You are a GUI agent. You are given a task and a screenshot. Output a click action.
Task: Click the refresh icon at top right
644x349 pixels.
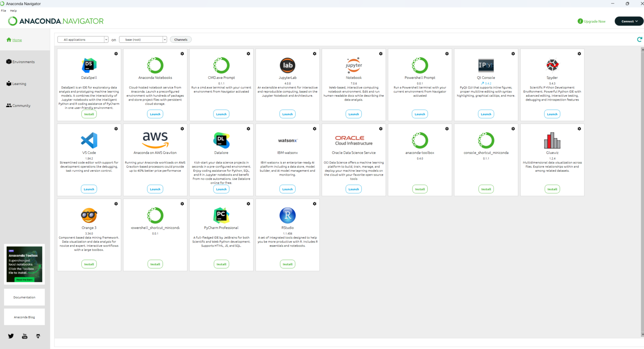639,39
